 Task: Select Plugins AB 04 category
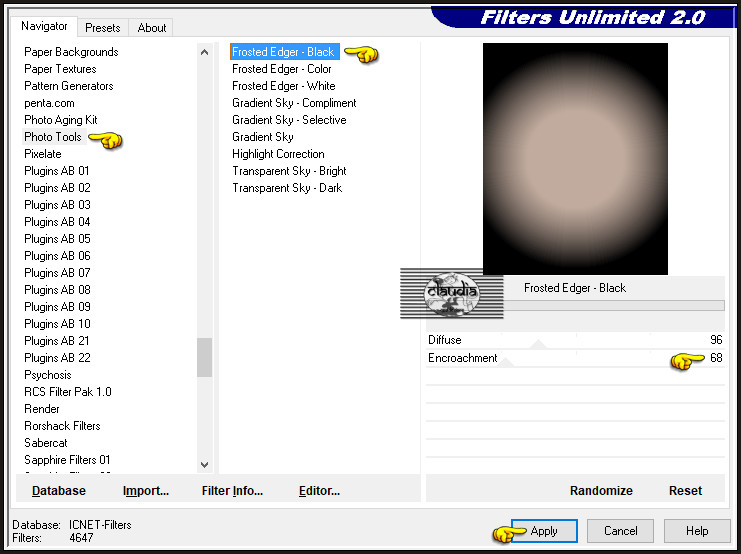point(57,222)
